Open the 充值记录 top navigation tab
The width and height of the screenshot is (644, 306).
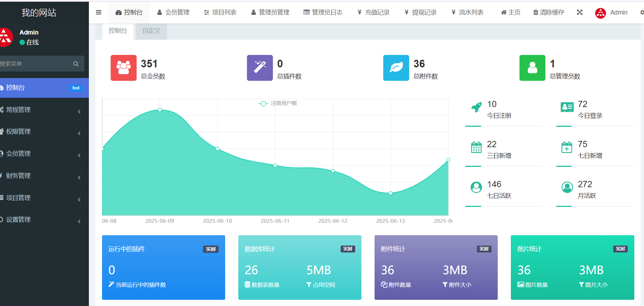[373, 12]
